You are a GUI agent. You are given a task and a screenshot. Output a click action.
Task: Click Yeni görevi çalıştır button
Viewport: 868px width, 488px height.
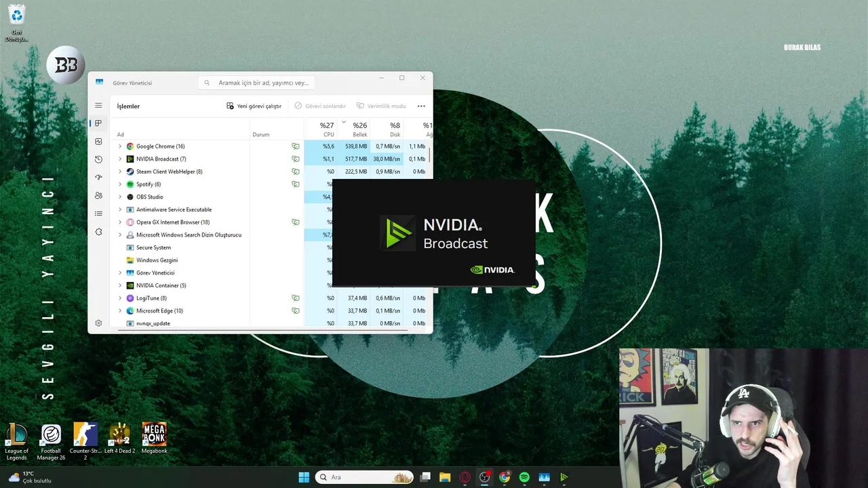[254, 106]
